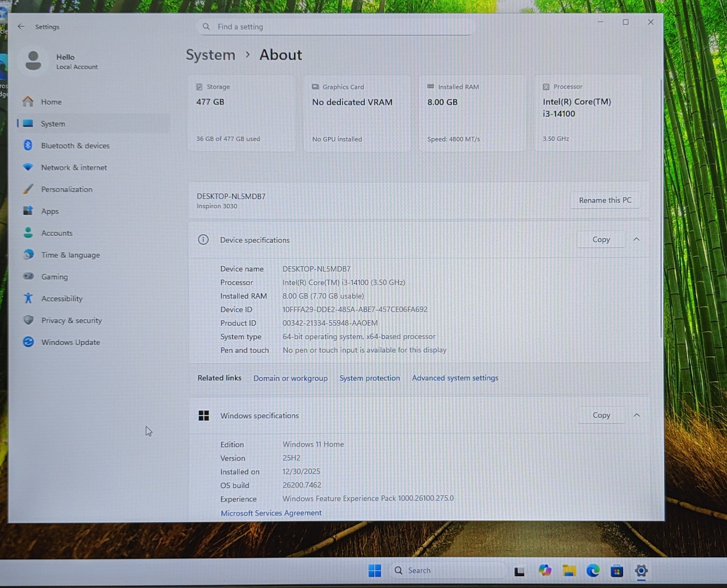The height and width of the screenshot is (588, 727).
Task: Open the Personalization section
Action: [x=66, y=189]
